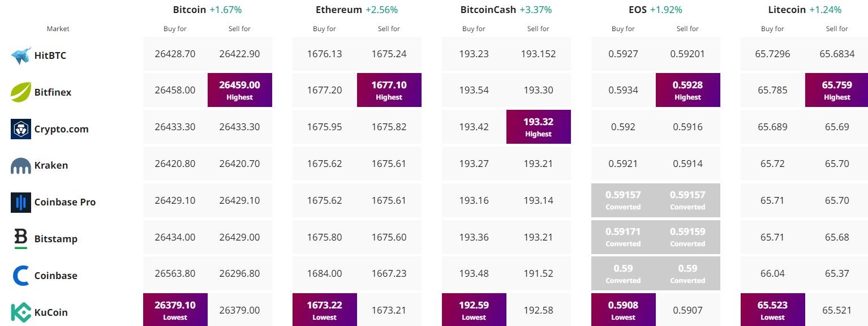This screenshot has height=326, width=868.
Task: Select the BitcoinCash column header
Action: pyautogui.click(x=488, y=10)
